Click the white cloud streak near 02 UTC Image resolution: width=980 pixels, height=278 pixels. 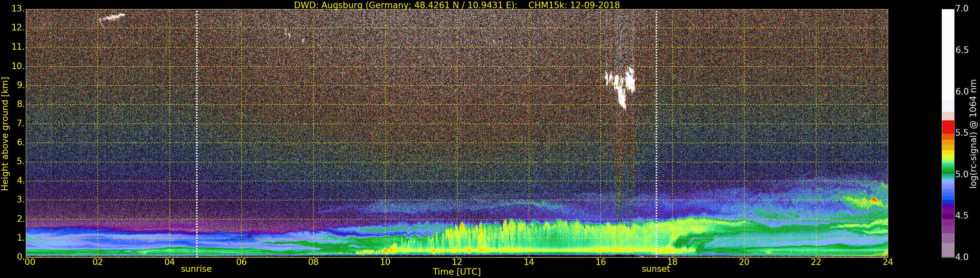click(x=111, y=18)
